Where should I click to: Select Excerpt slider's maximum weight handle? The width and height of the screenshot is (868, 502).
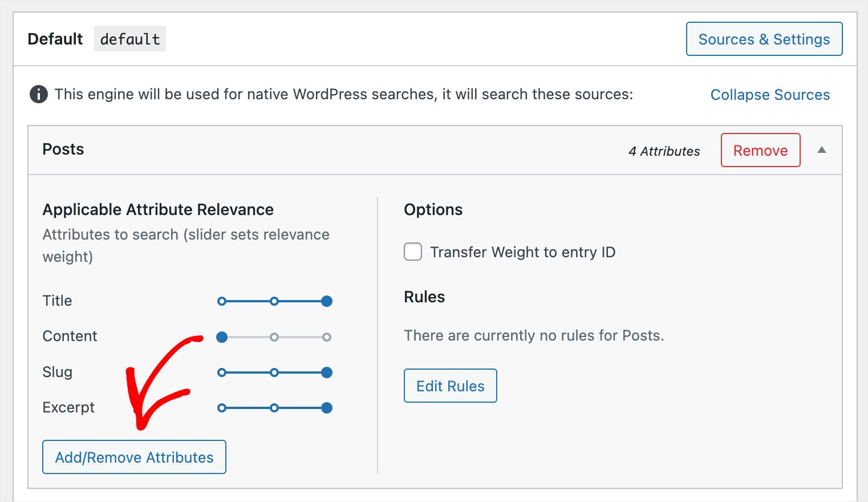point(327,408)
